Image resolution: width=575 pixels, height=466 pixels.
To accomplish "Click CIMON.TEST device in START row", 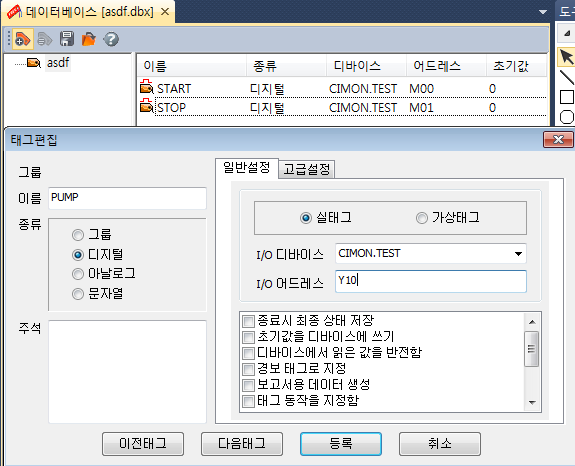I will [x=363, y=89].
